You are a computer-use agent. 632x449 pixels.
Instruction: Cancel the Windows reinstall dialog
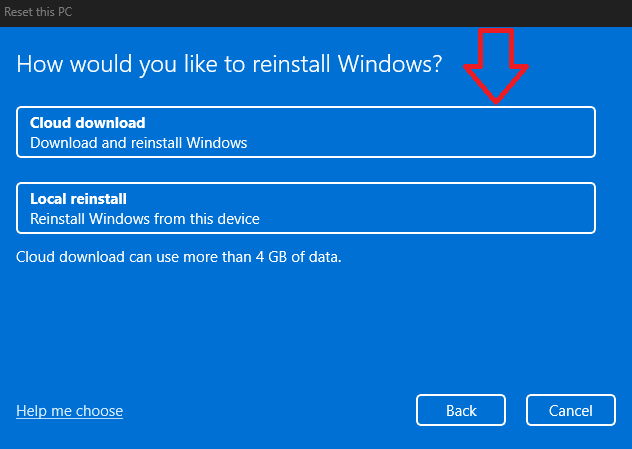(x=570, y=410)
